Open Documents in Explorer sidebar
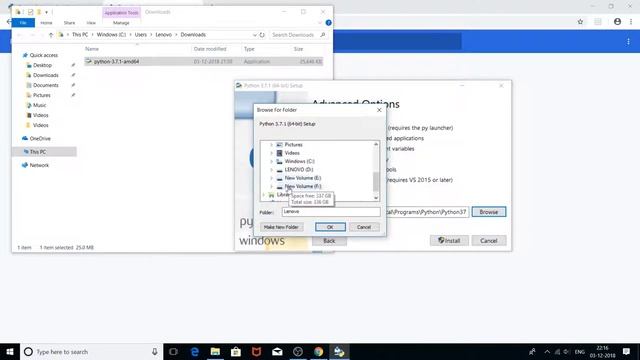The height and width of the screenshot is (360, 640). 45,85
